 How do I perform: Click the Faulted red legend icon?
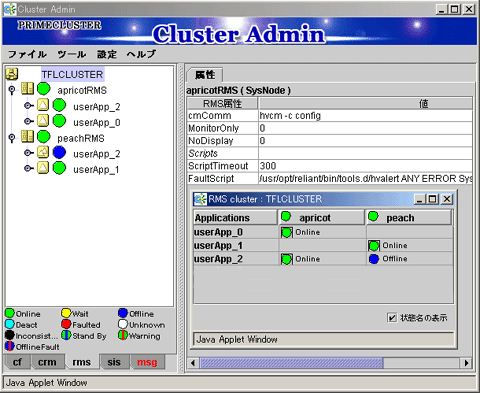coord(66,324)
